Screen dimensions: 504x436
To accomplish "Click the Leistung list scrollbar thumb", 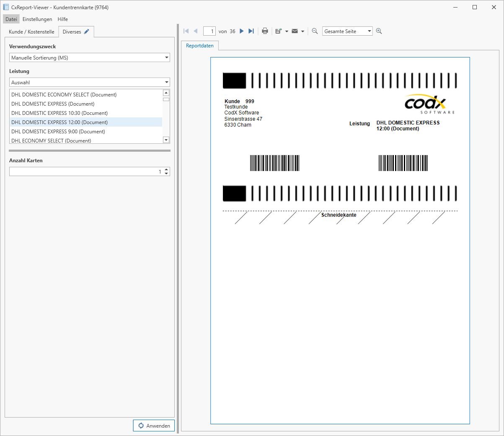I will [x=166, y=99].
